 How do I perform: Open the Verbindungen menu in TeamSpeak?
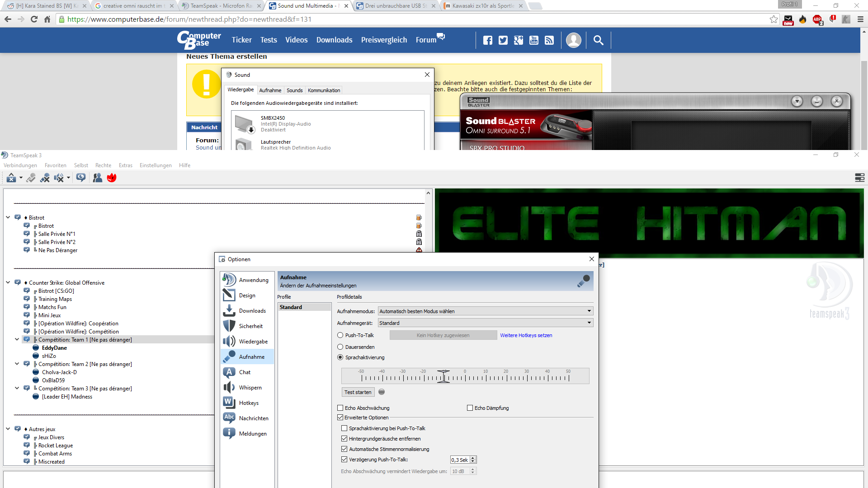[x=20, y=165]
